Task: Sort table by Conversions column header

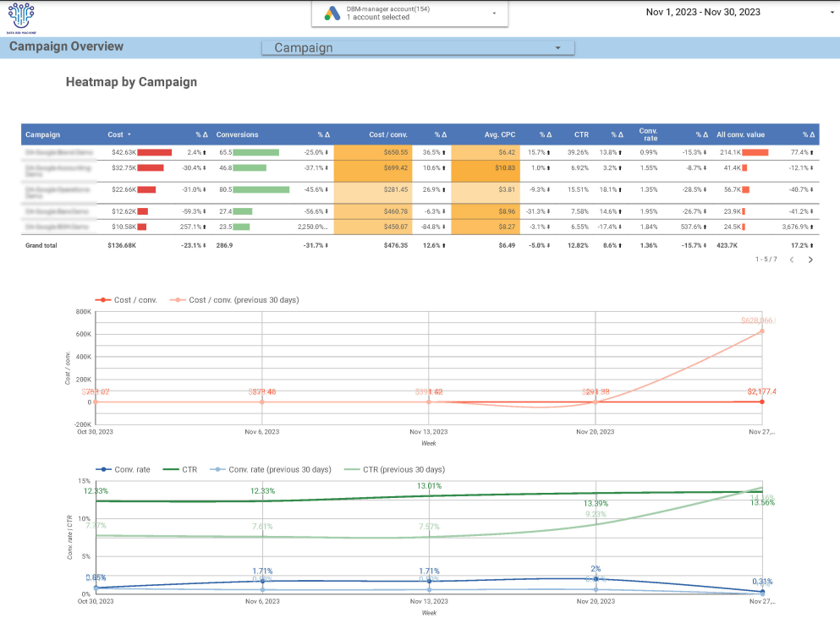Action: coord(238,134)
